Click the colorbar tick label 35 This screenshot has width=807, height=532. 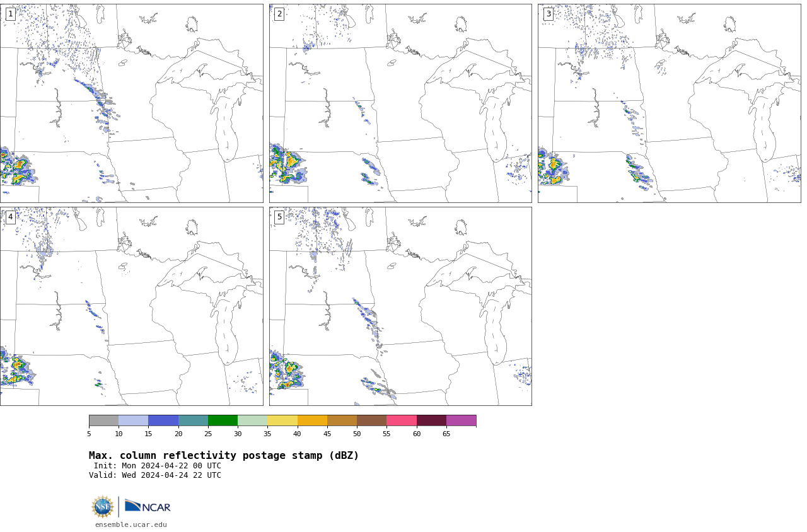coord(267,434)
